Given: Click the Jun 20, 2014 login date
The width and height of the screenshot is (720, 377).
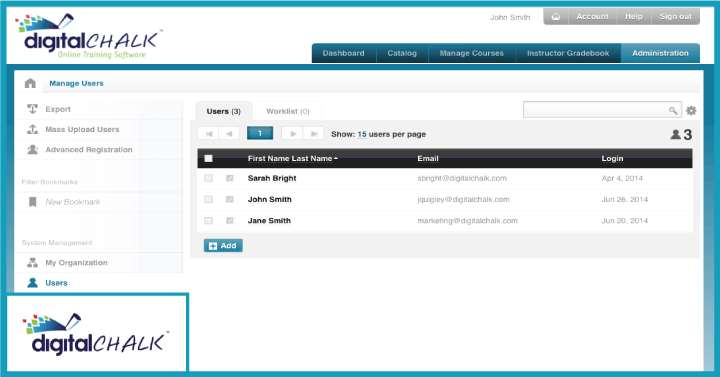Looking at the screenshot, I should coord(624,220).
